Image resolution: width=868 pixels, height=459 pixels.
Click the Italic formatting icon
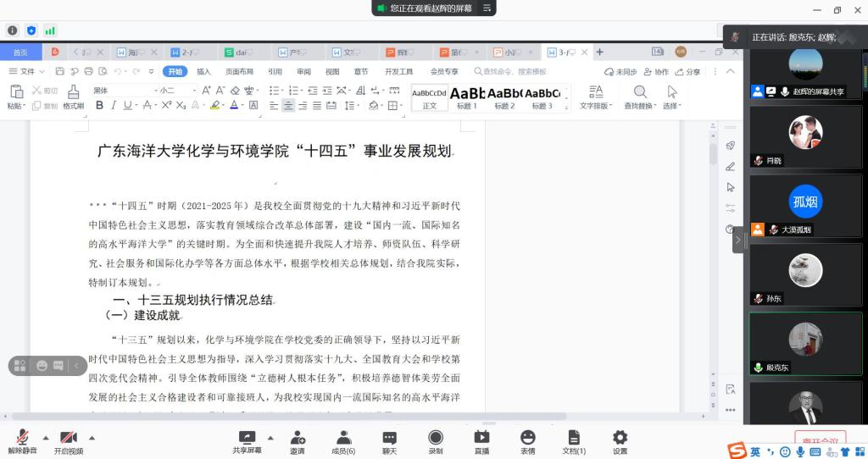click(x=113, y=106)
